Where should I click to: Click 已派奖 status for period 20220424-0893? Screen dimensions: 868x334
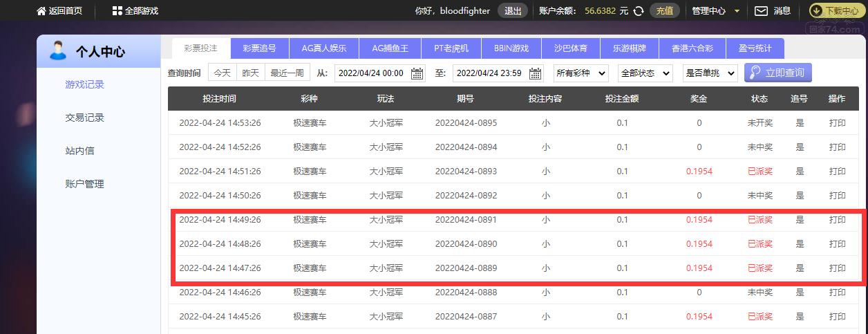pyautogui.click(x=759, y=171)
